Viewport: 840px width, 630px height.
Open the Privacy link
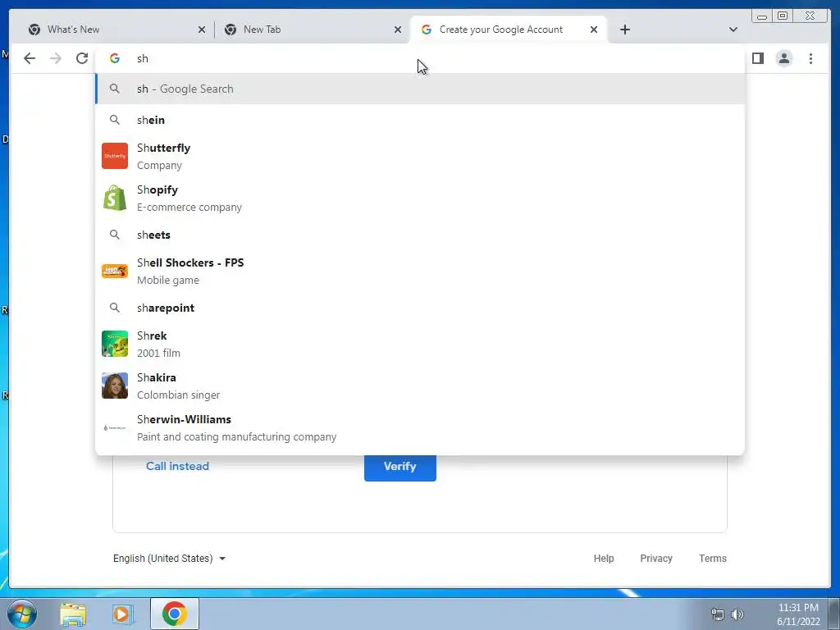click(655, 558)
